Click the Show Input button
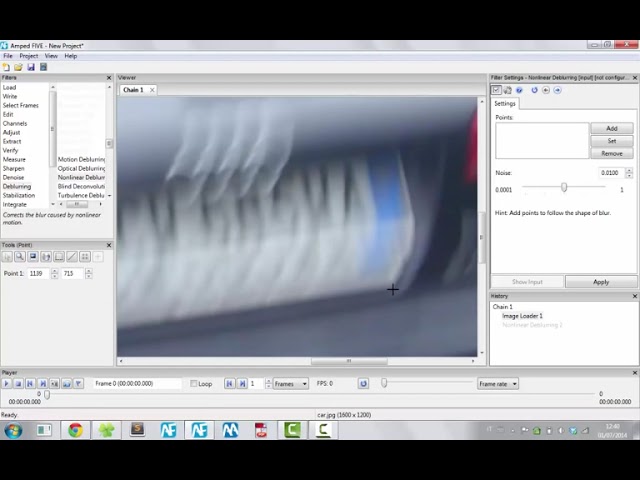 click(x=527, y=282)
